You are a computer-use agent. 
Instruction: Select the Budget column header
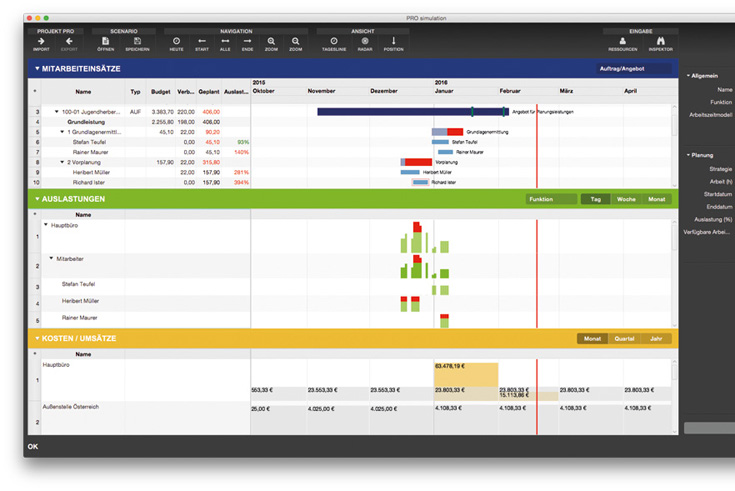pyautogui.click(x=160, y=91)
